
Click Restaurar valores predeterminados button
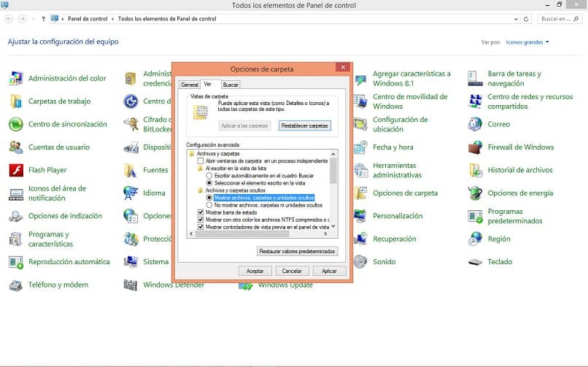[297, 251]
